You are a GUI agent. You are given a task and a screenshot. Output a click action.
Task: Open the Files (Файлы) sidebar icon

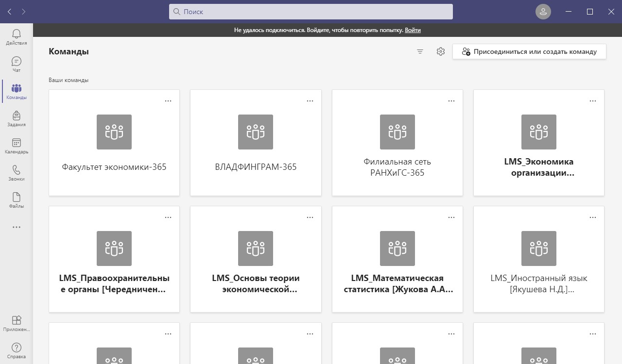[x=17, y=200]
